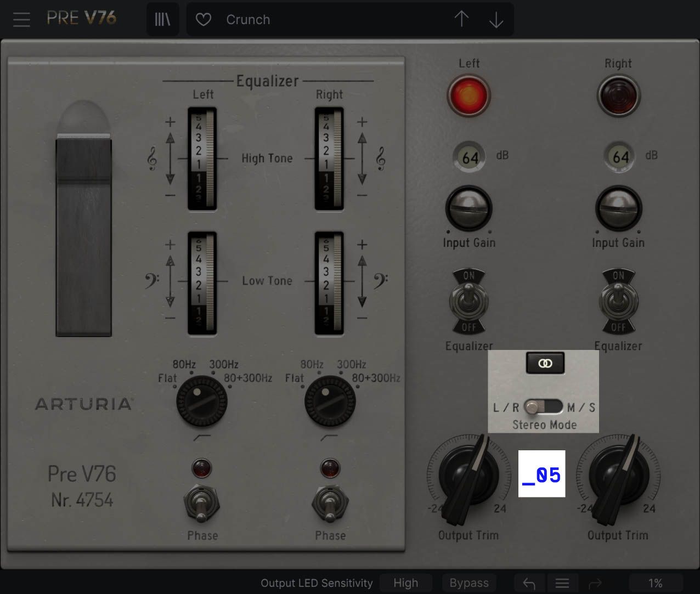The image size is (700, 594).
Task: Click the 1% CPU meter
Action: coord(656,583)
